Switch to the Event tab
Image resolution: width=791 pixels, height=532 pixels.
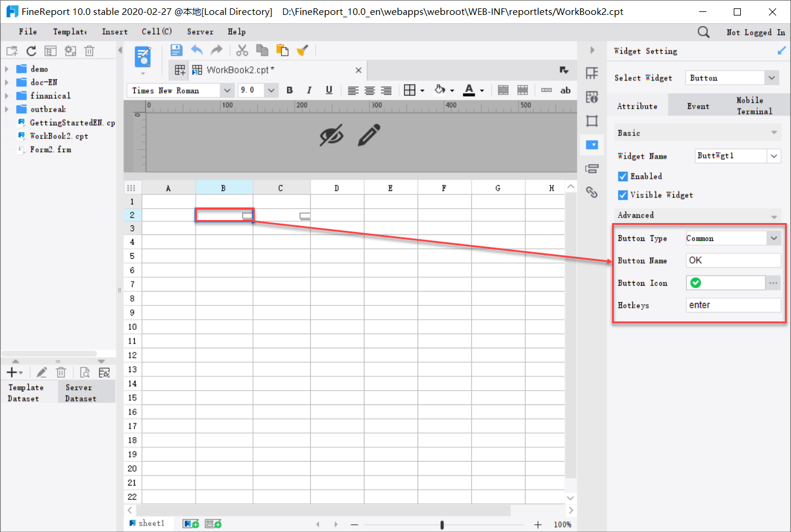coord(698,106)
